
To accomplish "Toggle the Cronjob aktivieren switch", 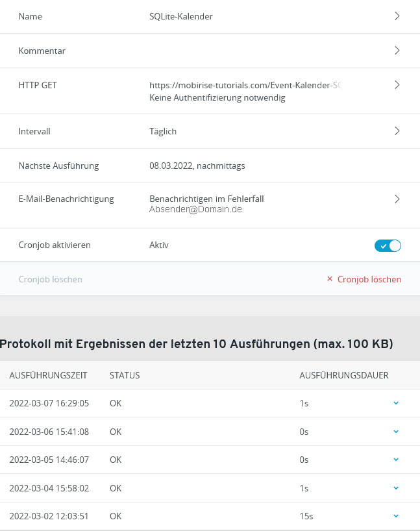I will [x=388, y=245].
